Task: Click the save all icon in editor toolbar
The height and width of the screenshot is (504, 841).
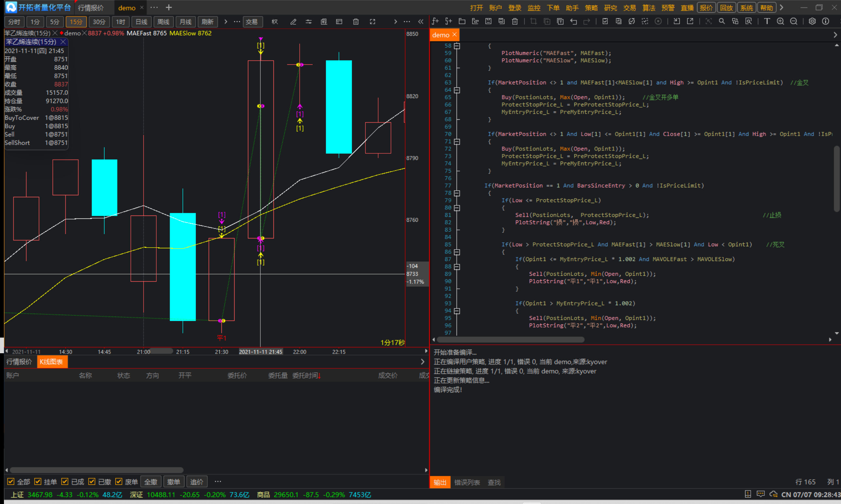Action: point(502,21)
